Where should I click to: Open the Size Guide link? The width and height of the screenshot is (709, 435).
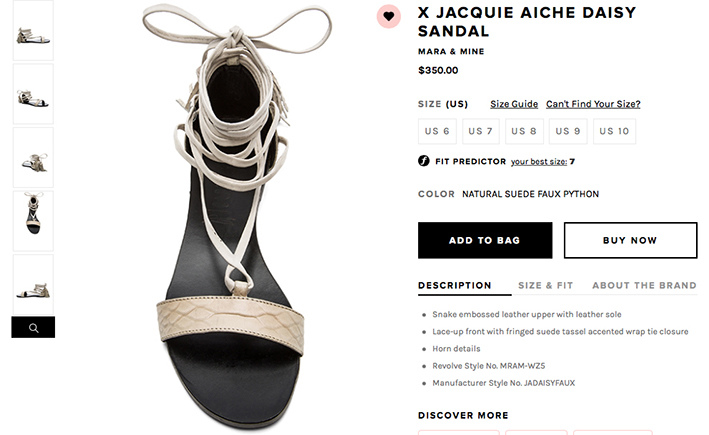pos(514,104)
